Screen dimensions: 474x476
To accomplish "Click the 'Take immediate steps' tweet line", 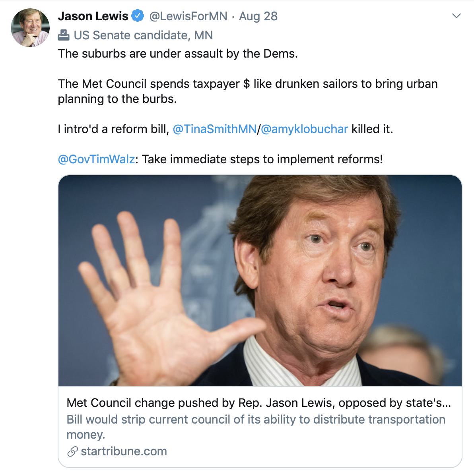I will 262,159.
